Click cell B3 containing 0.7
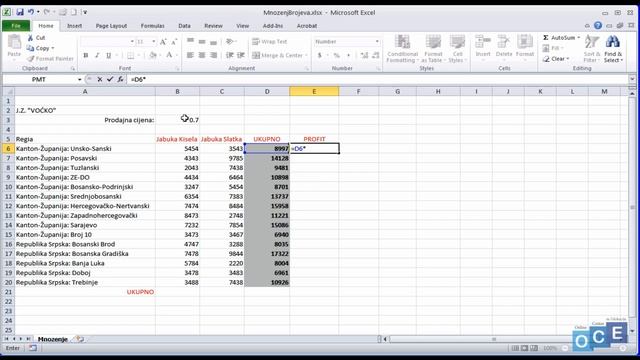Screen dimensions: 640x360 pyautogui.click(x=178, y=120)
